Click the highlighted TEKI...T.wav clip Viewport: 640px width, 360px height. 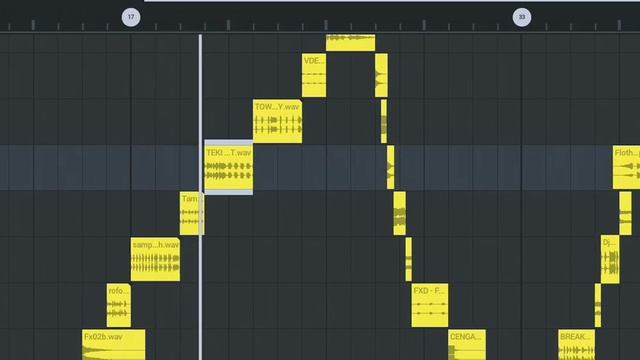pos(229,167)
